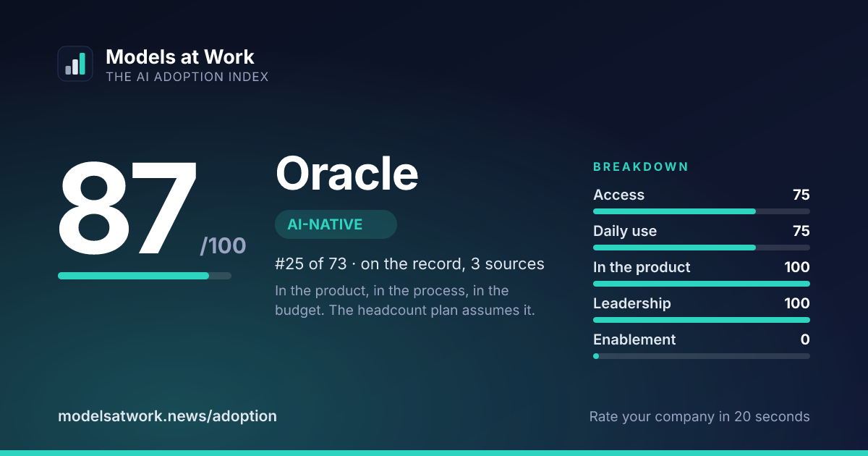Click the overall score bar under 87
The image size is (868, 456).
coord(145,276)
